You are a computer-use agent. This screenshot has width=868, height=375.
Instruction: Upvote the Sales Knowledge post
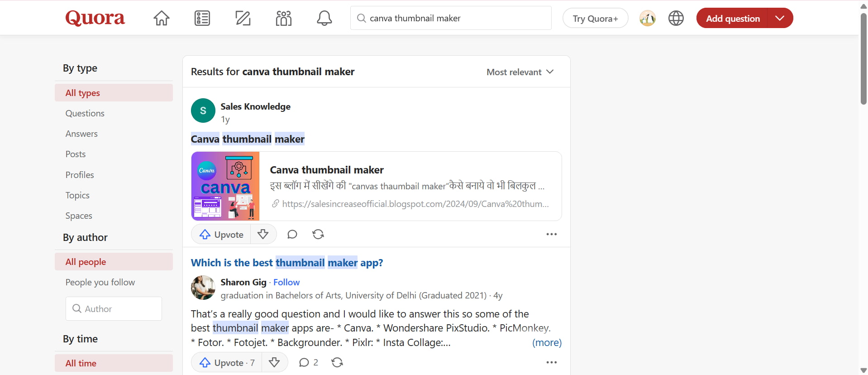221,234
